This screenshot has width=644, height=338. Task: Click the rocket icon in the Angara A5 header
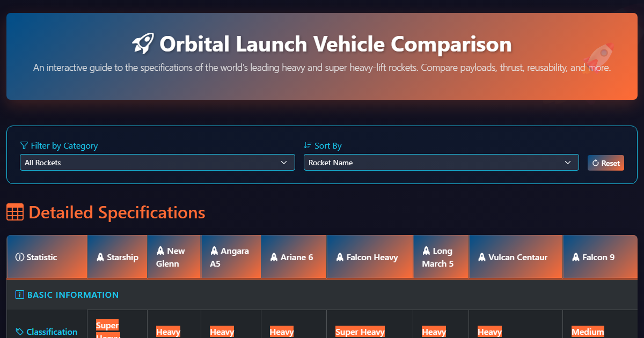click(x=214, y=251)
